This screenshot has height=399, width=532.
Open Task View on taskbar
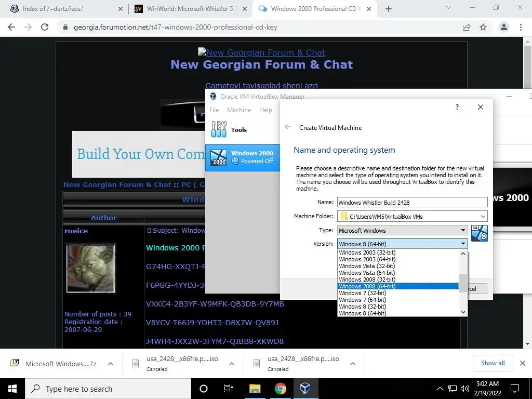(x=229, y=389)
